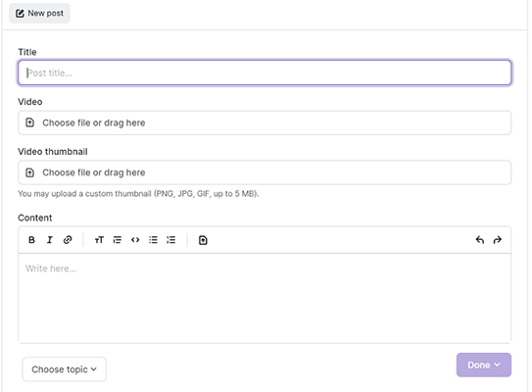Insert a code block with angle brackets icon

tap(135, 240)
